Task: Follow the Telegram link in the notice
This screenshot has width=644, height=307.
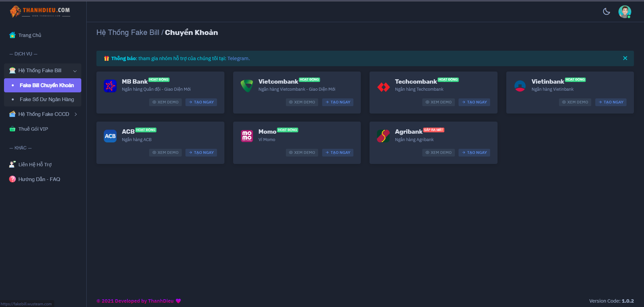Action: (238, 58)
